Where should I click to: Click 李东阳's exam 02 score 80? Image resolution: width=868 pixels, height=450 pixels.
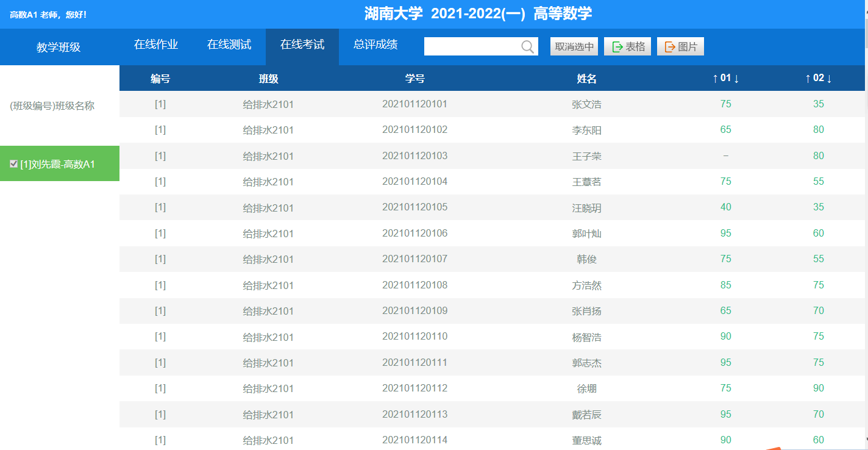click(x=819, y=129)
